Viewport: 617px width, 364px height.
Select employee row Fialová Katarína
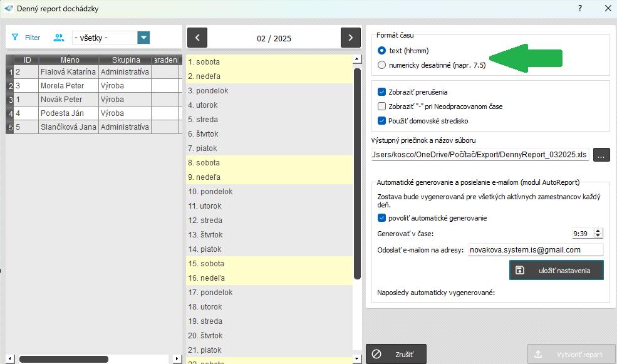68,72
